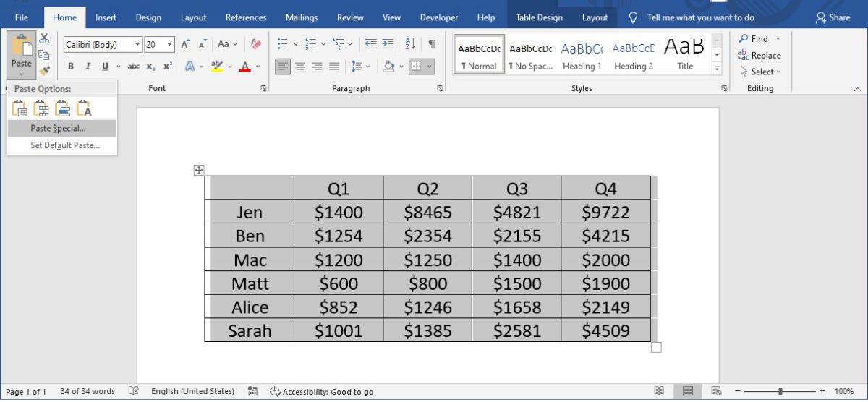Open the Bullets list dropdown arrow
This screenshot has height=402, width=868.
294,45
